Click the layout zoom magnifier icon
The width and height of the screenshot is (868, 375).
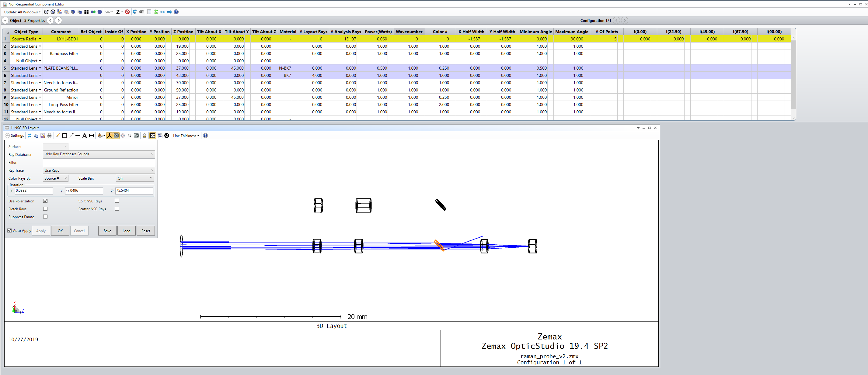click(129, 136)
